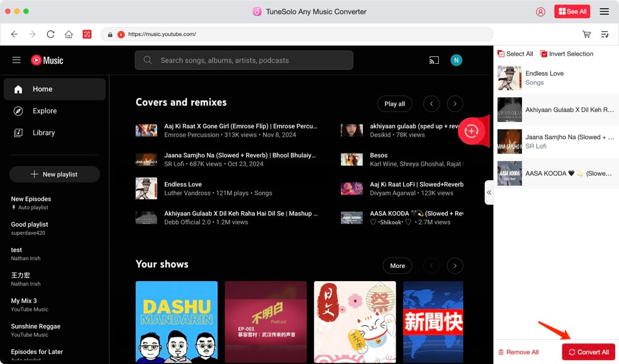Reload the page with the refresh icon

pyautogui.click(x=51, y=34)
